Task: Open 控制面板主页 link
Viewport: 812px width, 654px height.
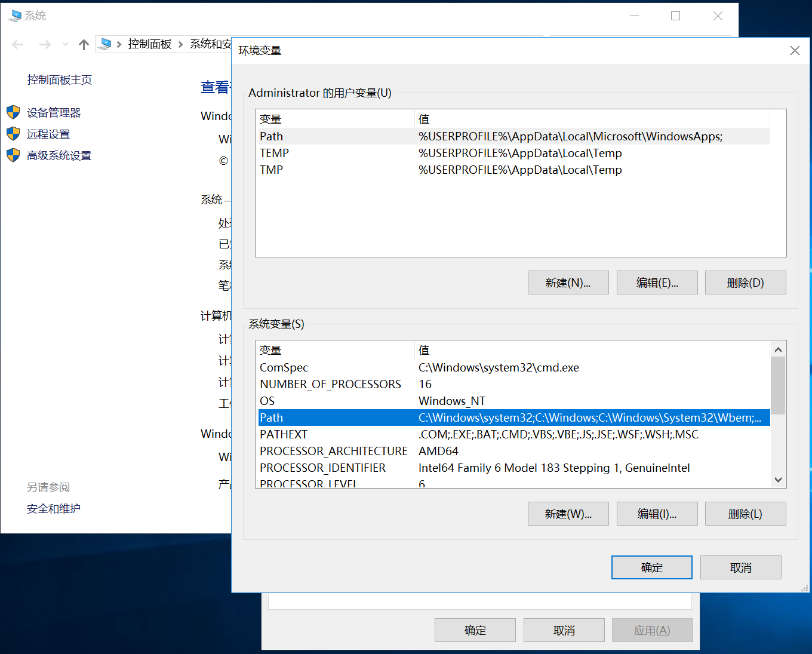Action: (x=60, y=79)
